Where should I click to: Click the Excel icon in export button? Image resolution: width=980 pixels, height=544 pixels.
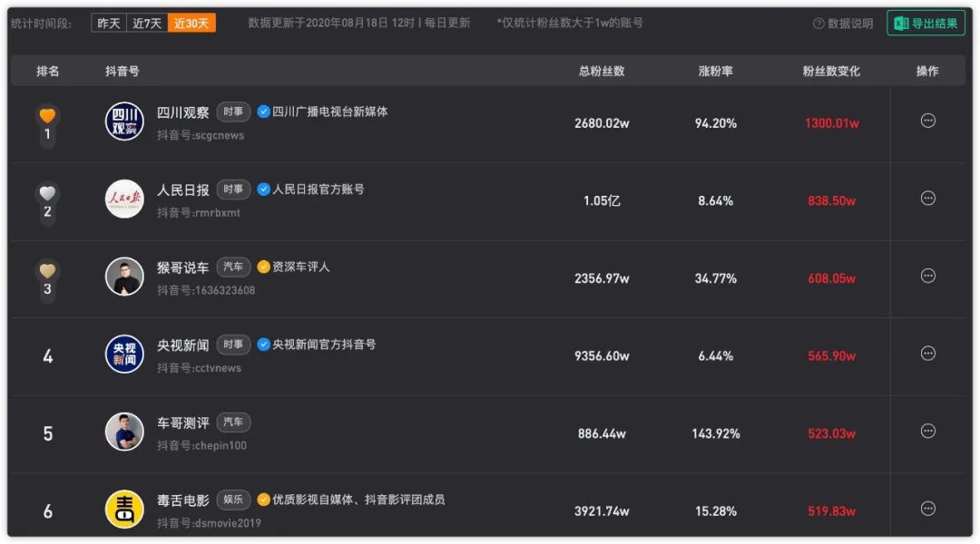tap(901, 24)
